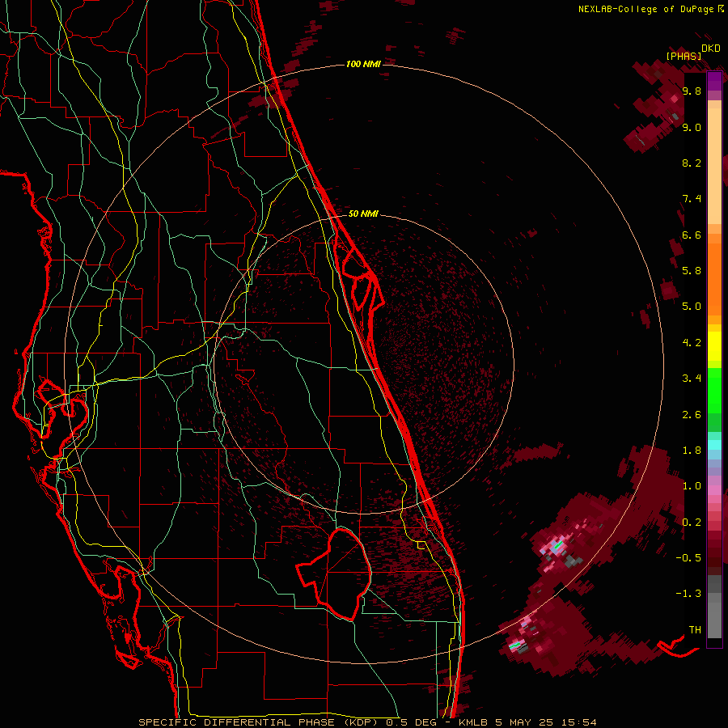Click the 7.4 value on the scale
Screen dimensions: 728x728
coord(692,199)
